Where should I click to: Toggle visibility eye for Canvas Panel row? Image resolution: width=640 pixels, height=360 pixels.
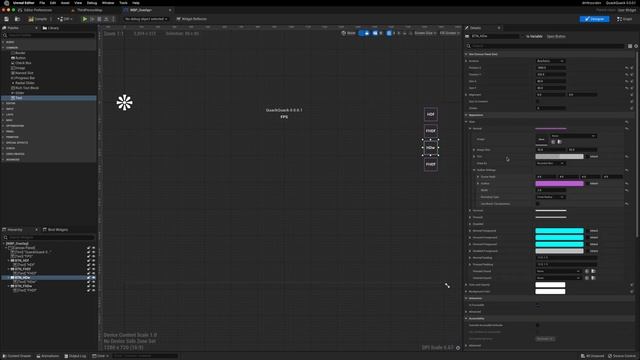tap(93, 248)
